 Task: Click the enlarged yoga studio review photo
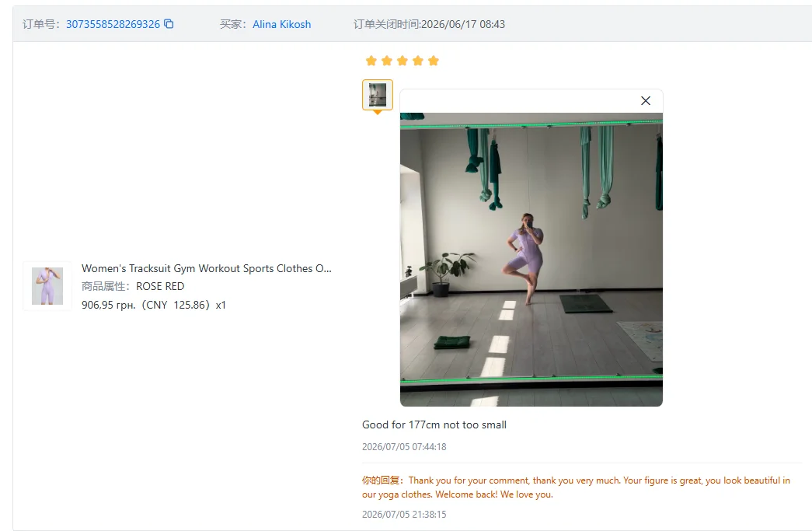pyautogui.click(x=531, y=260)
